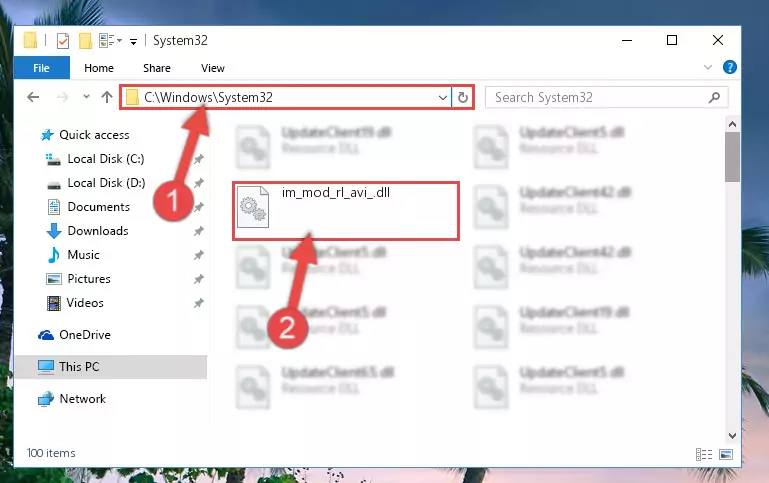Open the blue Help icon
The width and height of the screenshot is (769, 483).
(x=730, y=67)
